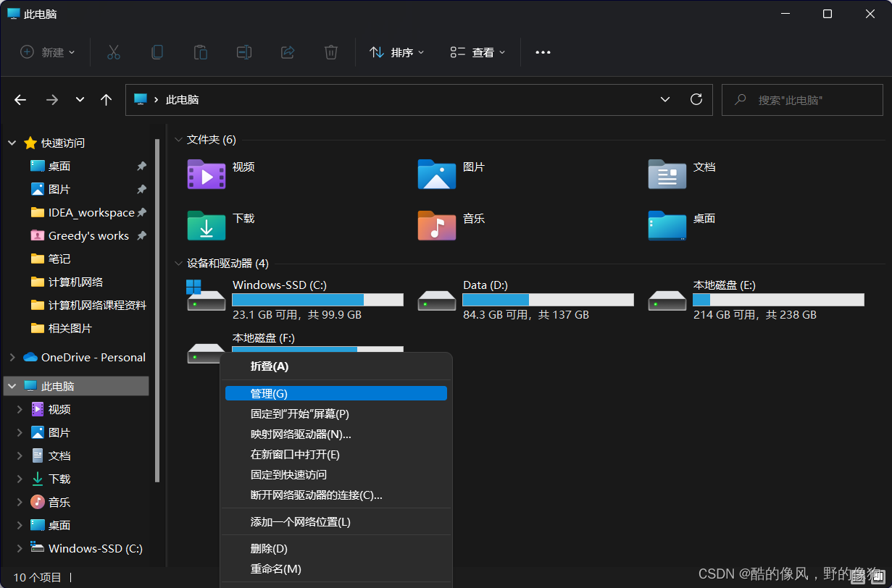This screenshot has width=892, height=588.
Task: Choose 在新窗口中打开(E)
Action: click(336, 454)
